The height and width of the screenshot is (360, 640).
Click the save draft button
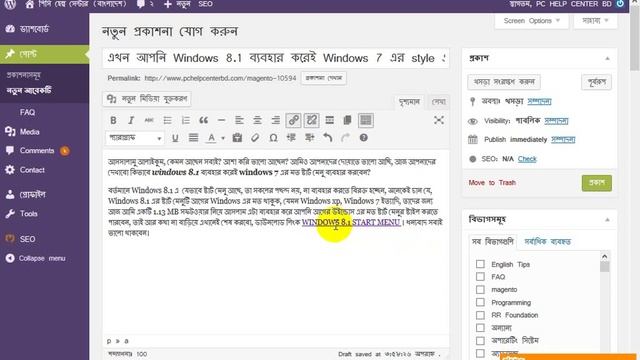504,82
